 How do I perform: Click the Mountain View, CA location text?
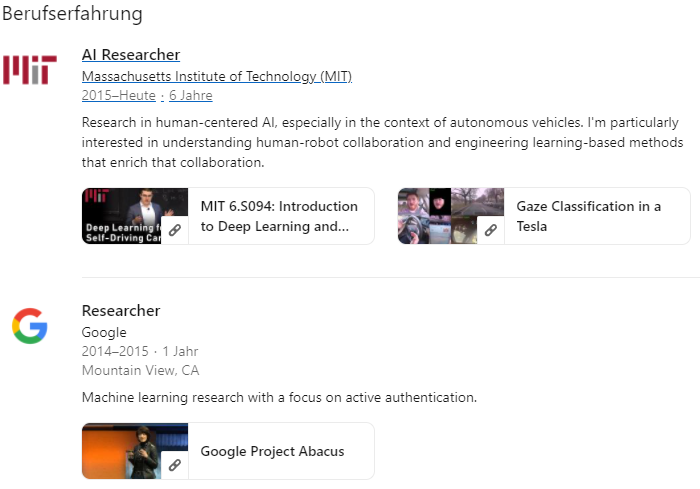140,370
